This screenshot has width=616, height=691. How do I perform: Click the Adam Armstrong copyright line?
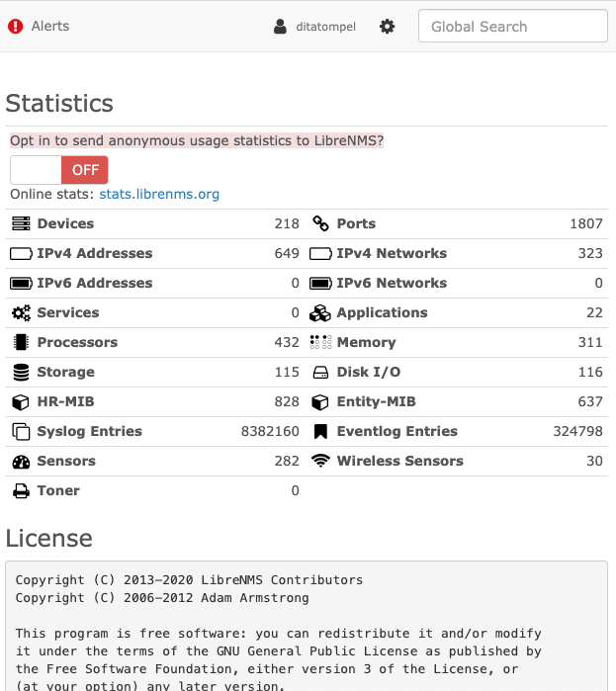[162, 598]
